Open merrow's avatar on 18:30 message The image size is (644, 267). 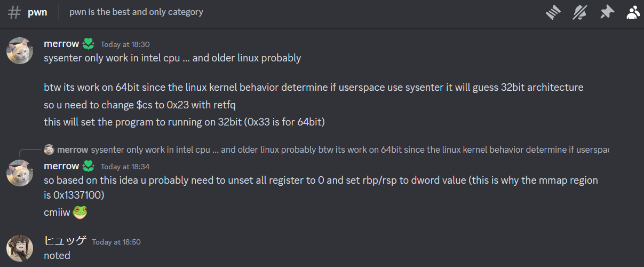tap(20, 51)
